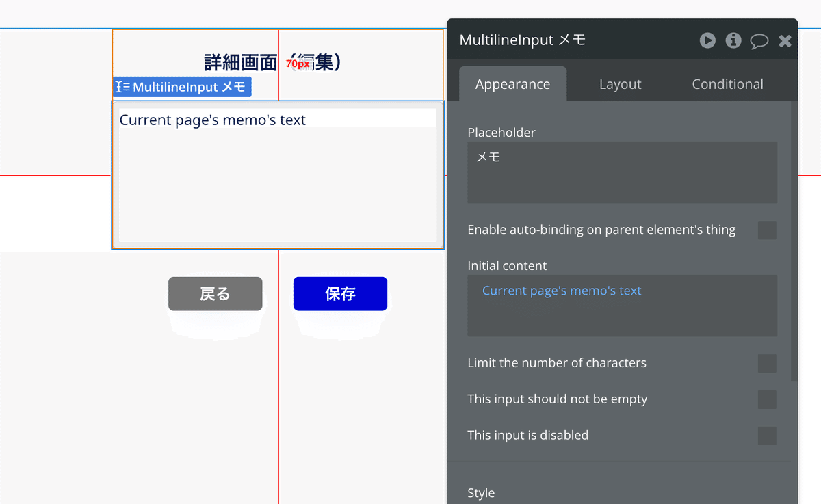Screen dimensions: 821x504
Task: Click the property panel scrollbar
Action: click(794, 241)
